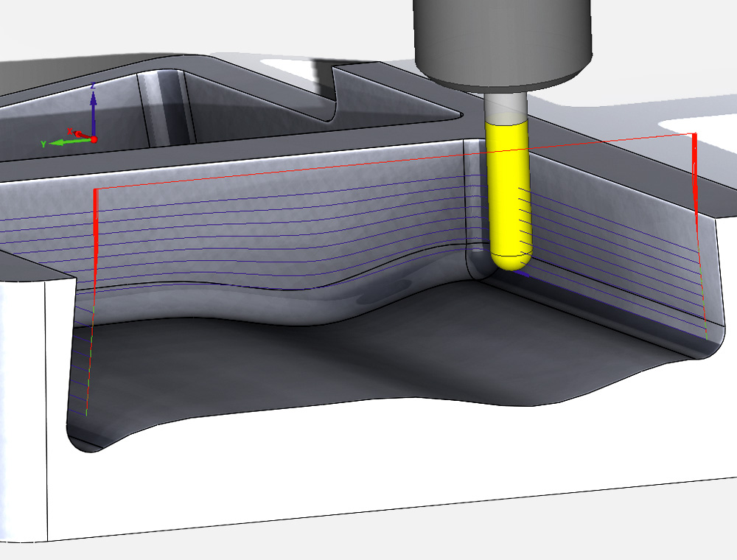This screenshot has width=737, height=560.
Task: Select the Z label above the axis triad
Action: pos(93,85)
